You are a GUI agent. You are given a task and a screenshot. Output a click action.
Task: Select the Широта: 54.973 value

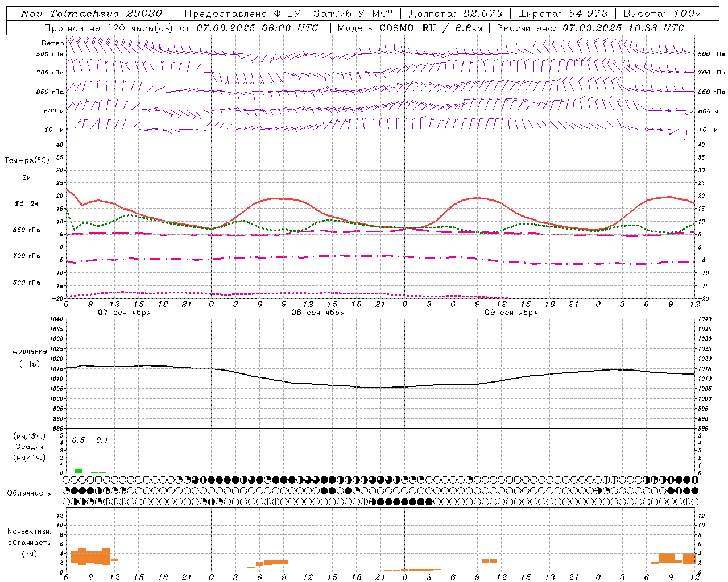562,14
